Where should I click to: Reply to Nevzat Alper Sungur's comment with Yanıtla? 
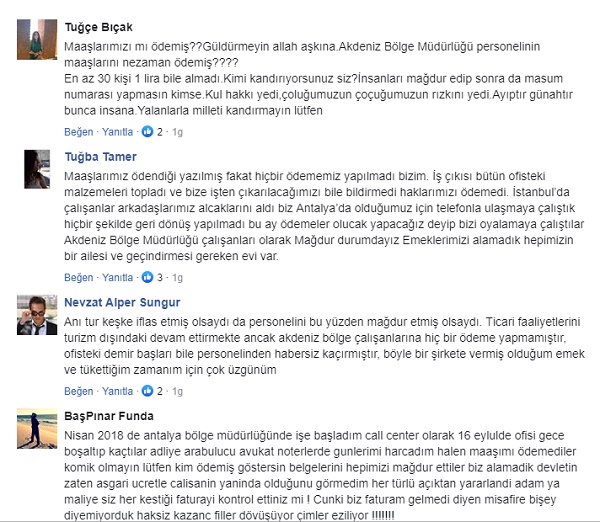pyautogui.click(x=117, y=391)
